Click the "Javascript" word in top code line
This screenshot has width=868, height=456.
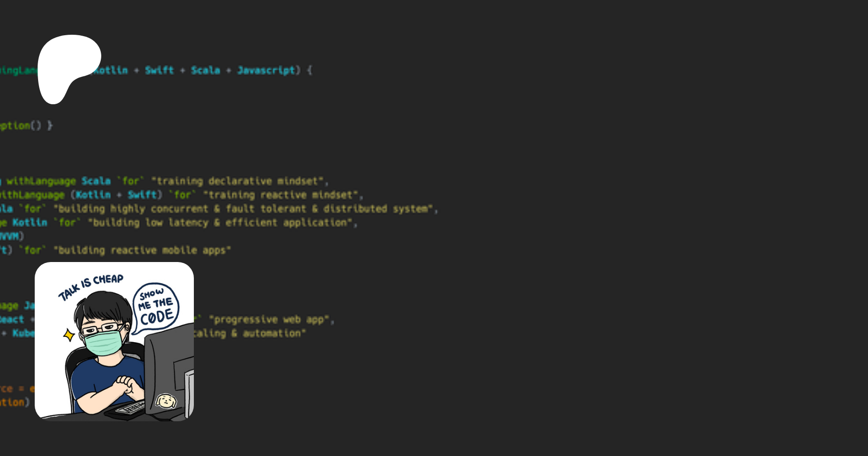point(266,70)
